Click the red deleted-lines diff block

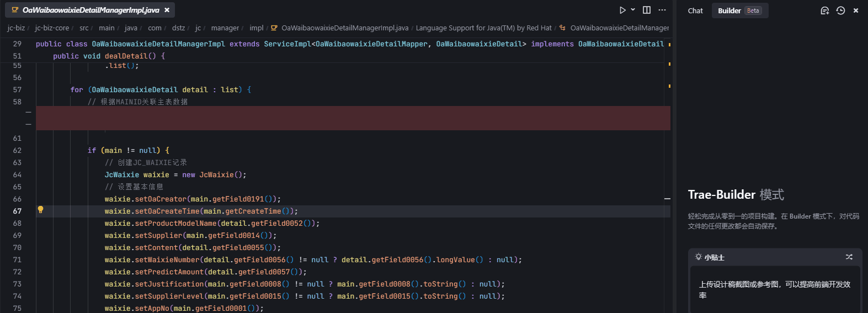click(x=353, y=118)
